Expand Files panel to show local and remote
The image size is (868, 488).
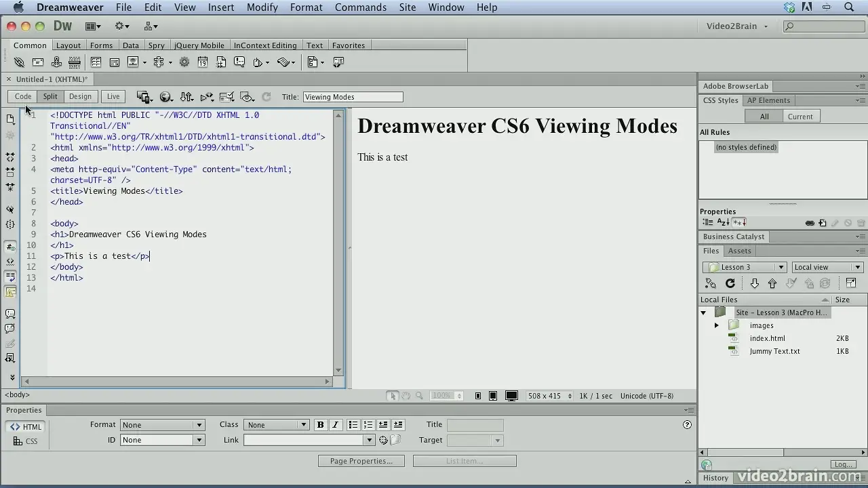(851, 283)
